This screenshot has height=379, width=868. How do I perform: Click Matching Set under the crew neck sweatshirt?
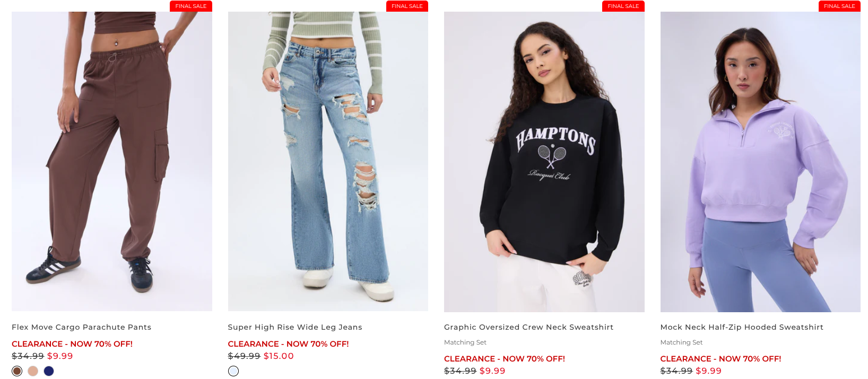[x=465, y=342]
